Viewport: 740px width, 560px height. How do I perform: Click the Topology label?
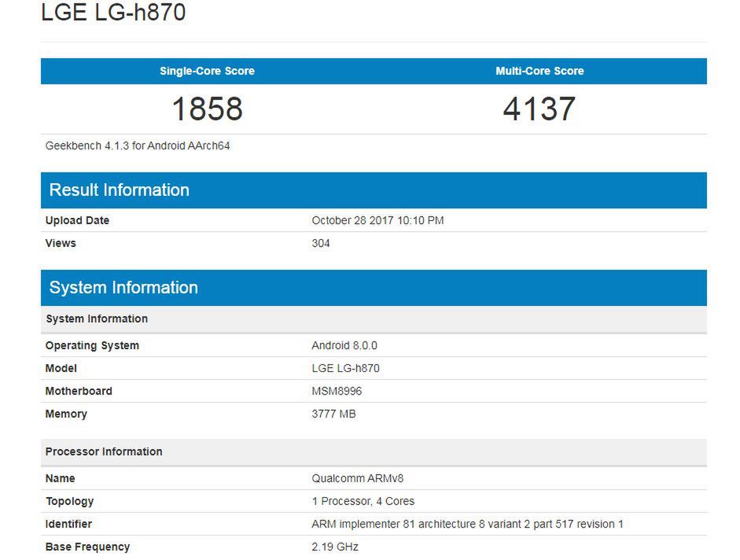click(x=69, y=502)
